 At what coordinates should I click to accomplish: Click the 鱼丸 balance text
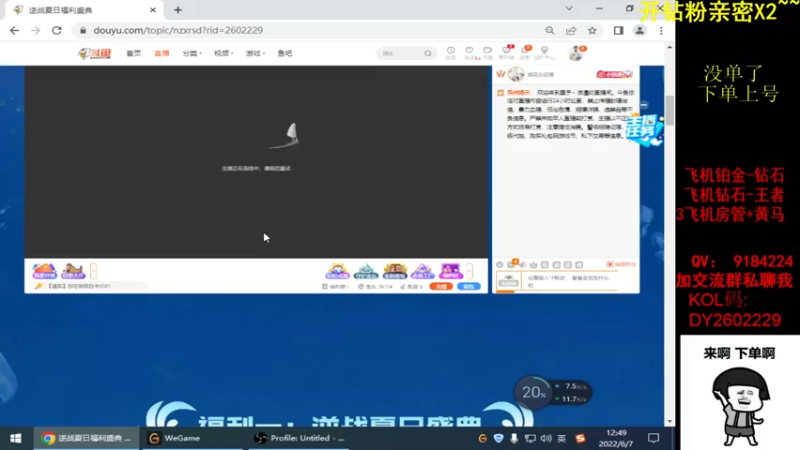tap(375, 287)
